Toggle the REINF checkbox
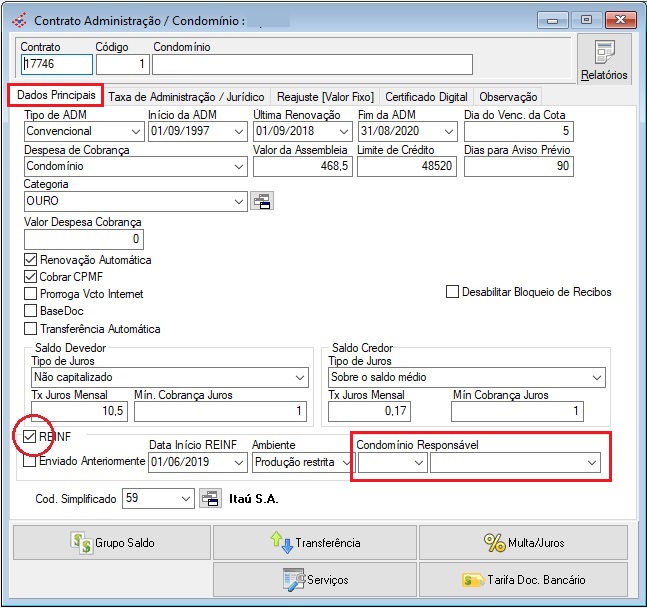 coord(29,436)
